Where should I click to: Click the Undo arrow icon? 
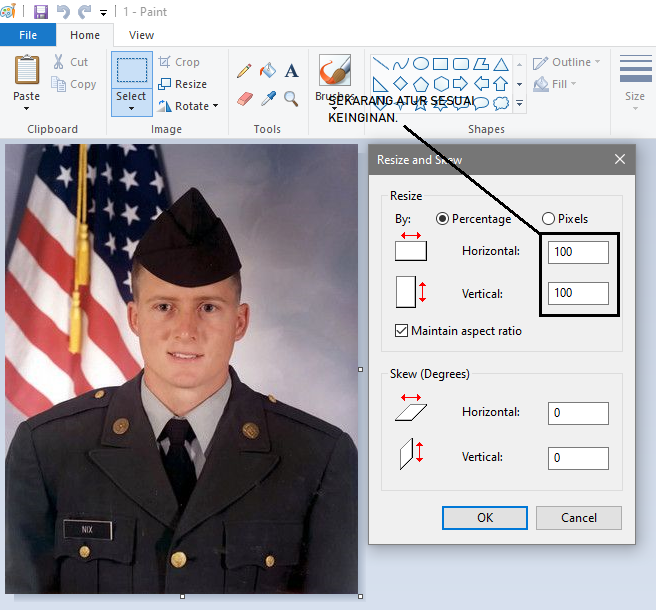63,12
